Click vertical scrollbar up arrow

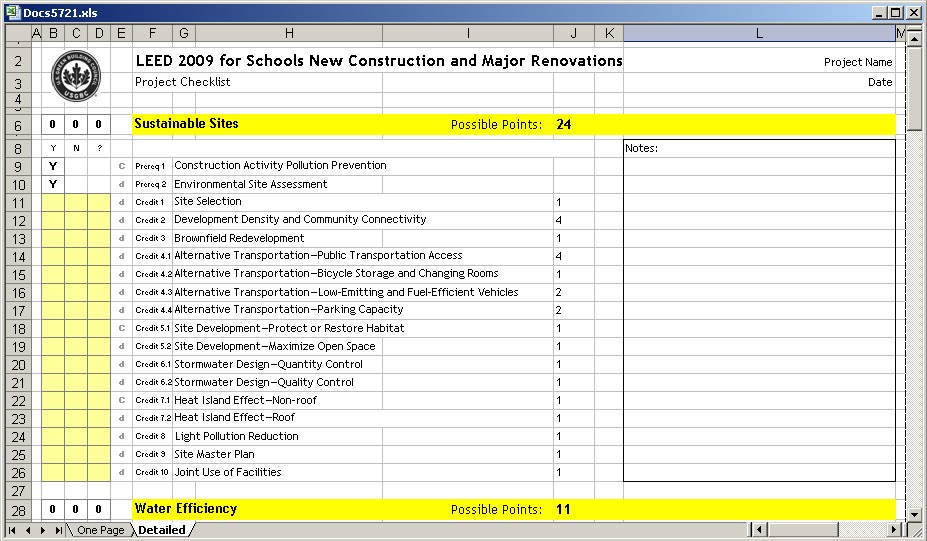914,39
